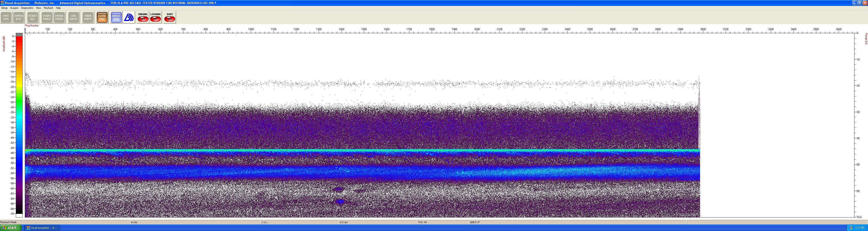Click the PAUSE PINGS toolbar button

[x=59, y=18]
